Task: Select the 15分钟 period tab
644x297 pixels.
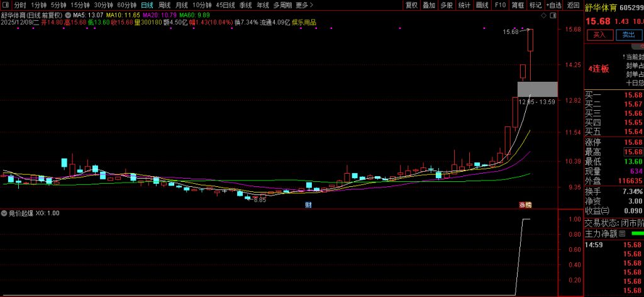Action: pos(79,5)
